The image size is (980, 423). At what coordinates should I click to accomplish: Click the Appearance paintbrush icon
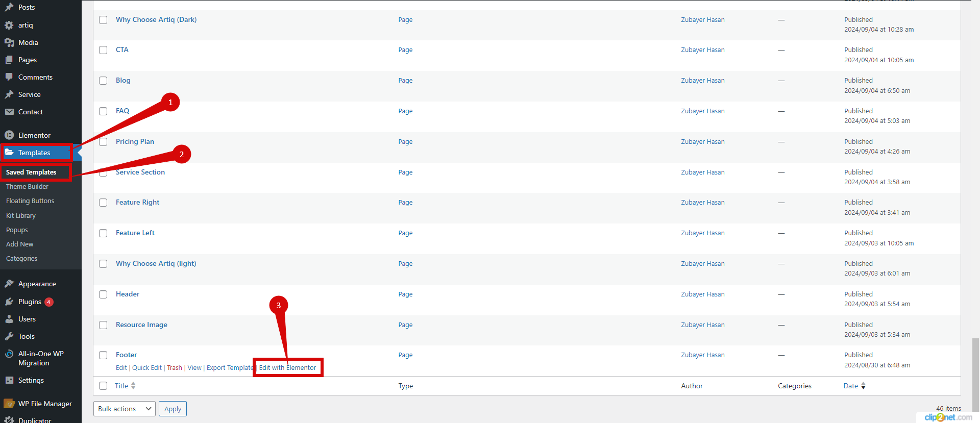point(9,284)
